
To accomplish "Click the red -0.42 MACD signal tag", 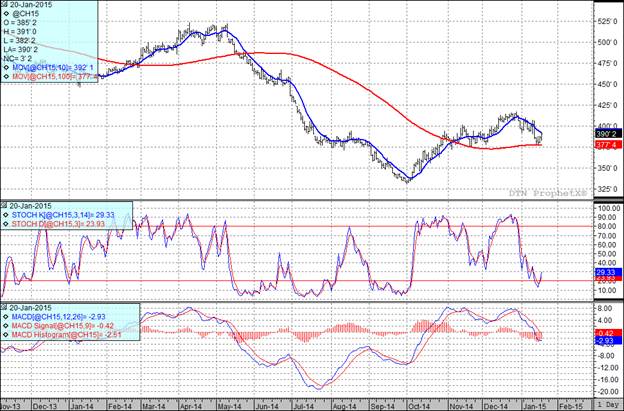I will tap(608, 333).
